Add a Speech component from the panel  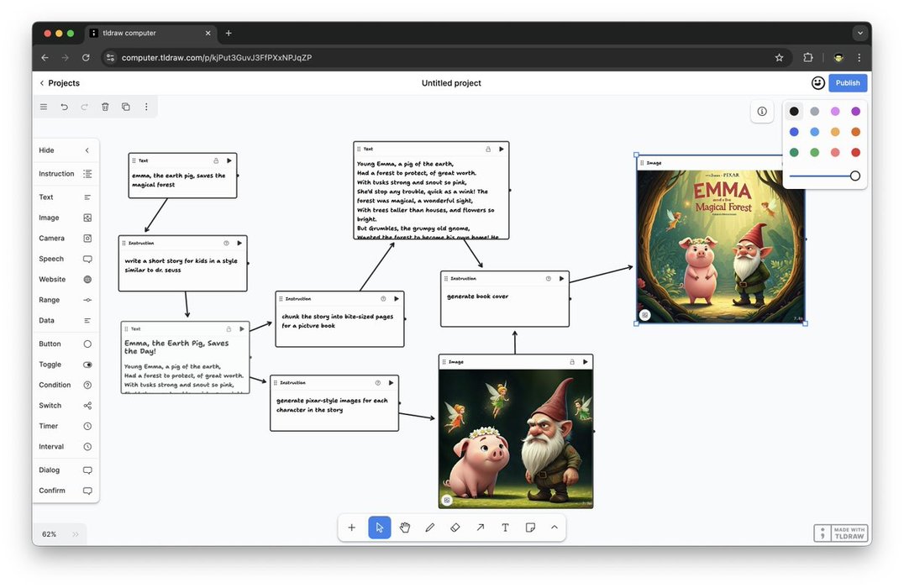66,259
